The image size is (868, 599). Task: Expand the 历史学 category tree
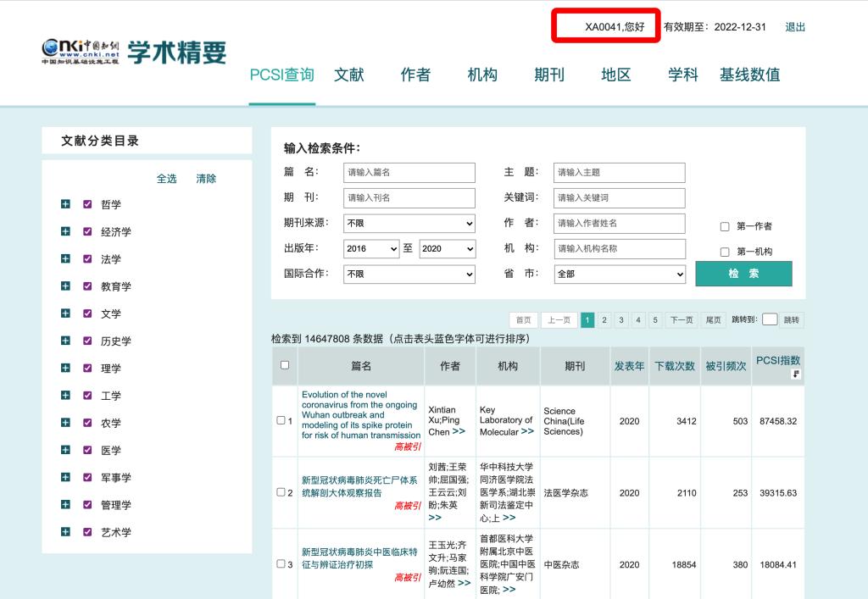point(65,341)
